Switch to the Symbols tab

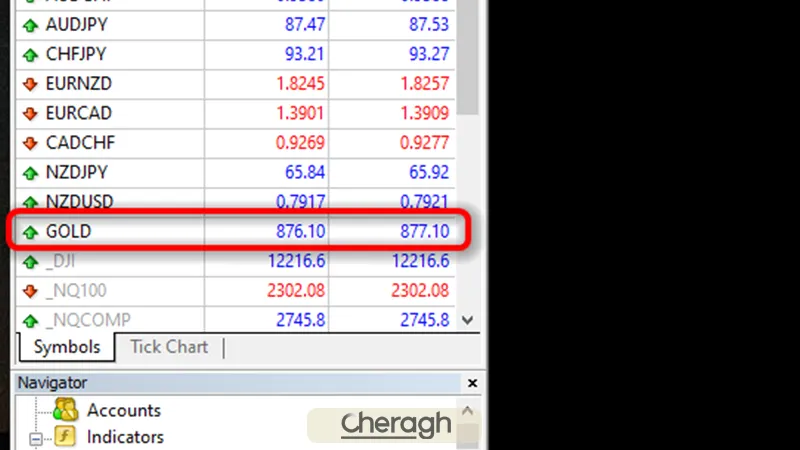click(67, 347)
